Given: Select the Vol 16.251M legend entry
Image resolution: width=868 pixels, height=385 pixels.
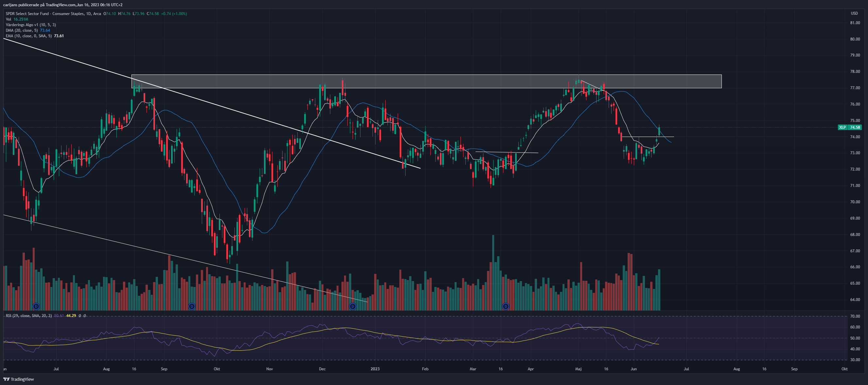Looking at the screenshot, I should click(17, 19).
